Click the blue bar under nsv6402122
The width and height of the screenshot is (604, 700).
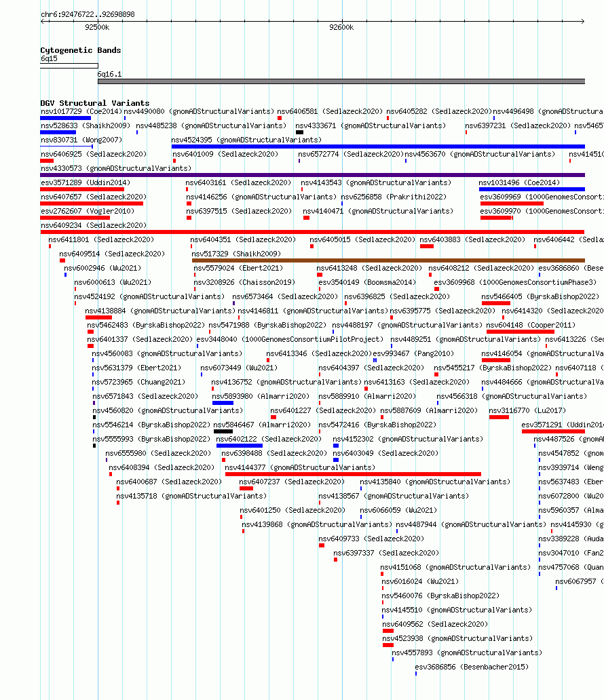(240, 446)
